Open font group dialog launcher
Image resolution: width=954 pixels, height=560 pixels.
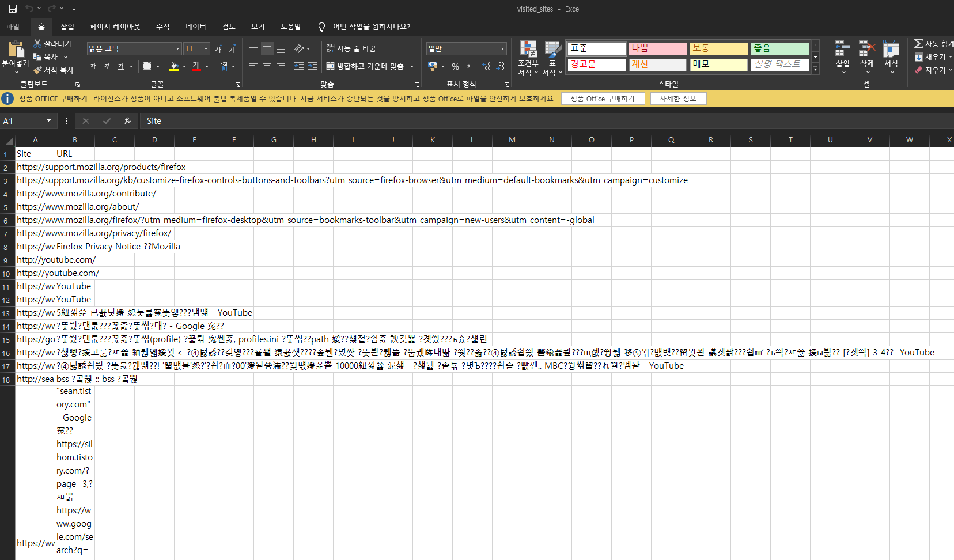(x=238, y=85)
